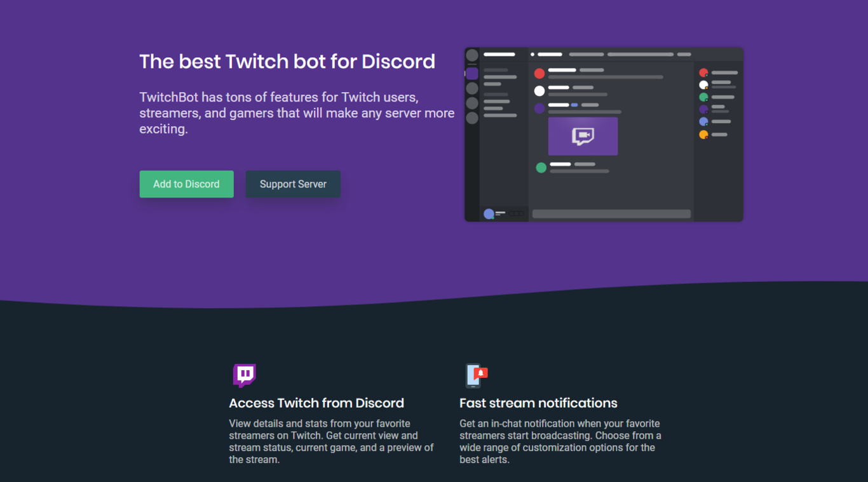This screenshot has height=482, width=868.
Task: Click the 'Access Twitch from Discord' heading
Action: (316, 403)
